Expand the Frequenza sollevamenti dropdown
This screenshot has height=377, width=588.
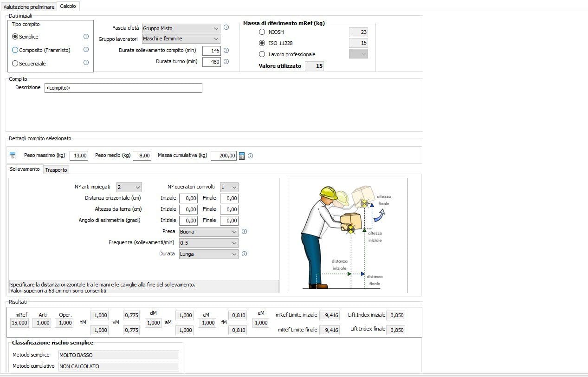(x=208, y=243)
